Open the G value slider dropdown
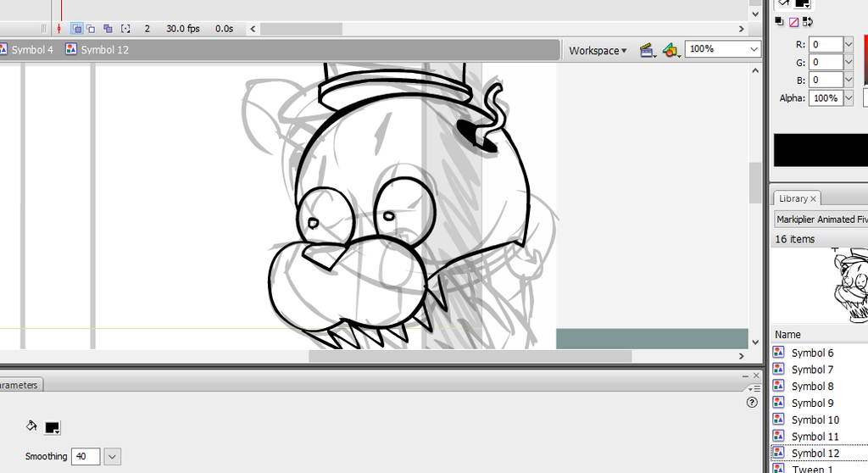This screenshot has height=473, width=868. (x=848, y=62)
